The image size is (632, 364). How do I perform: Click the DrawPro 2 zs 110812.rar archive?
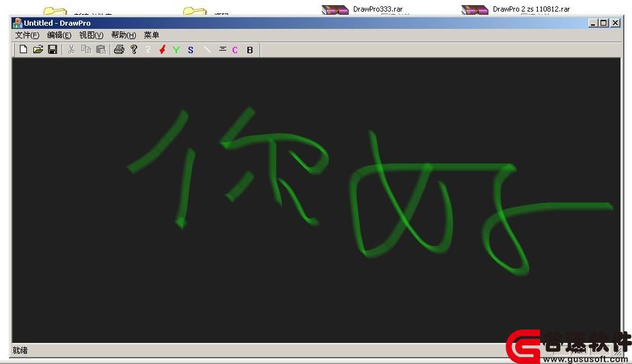click(x=516, y=9)
